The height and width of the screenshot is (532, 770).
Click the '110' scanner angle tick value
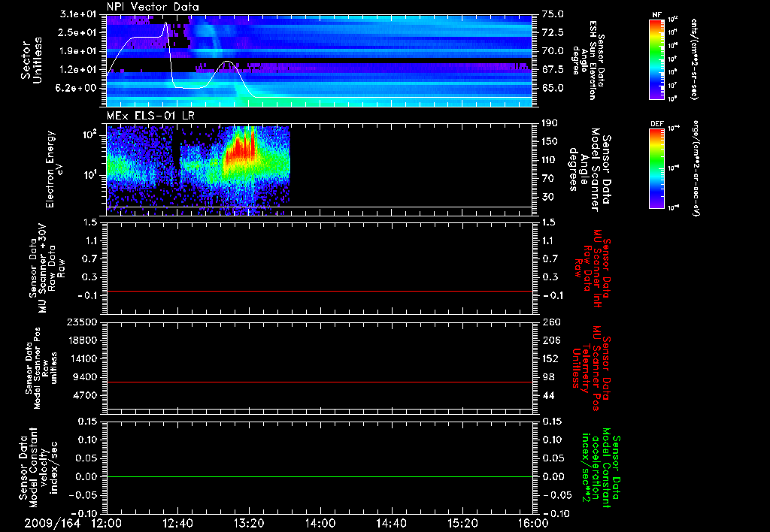click(x=550, y=160)
